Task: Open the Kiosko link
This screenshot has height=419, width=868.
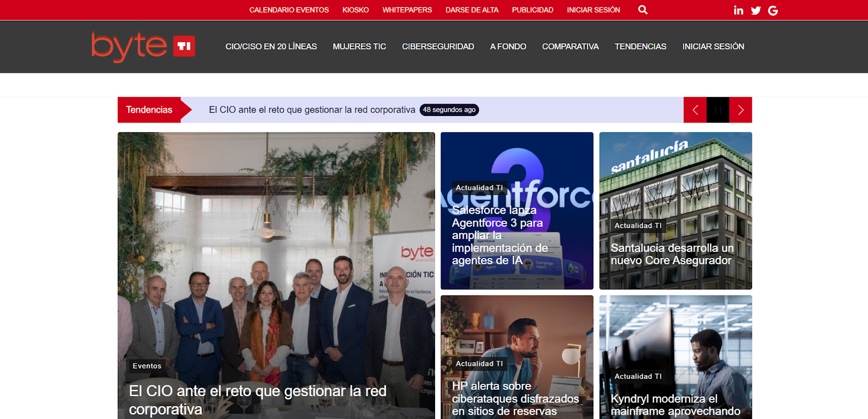Action: pos(355,10)
